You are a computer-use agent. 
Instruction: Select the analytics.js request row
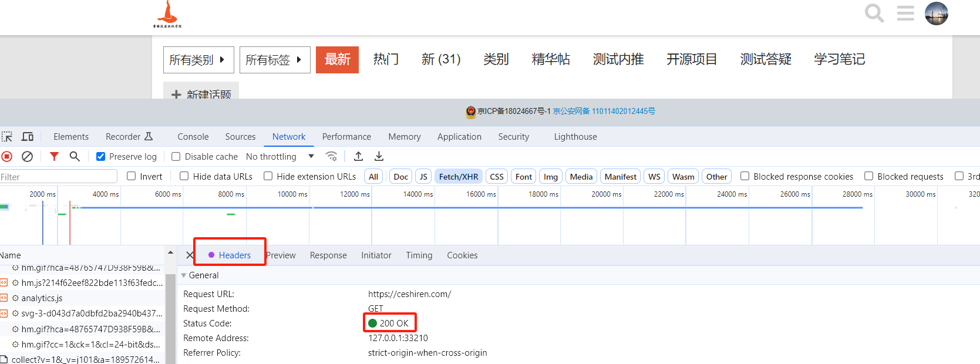82,298
